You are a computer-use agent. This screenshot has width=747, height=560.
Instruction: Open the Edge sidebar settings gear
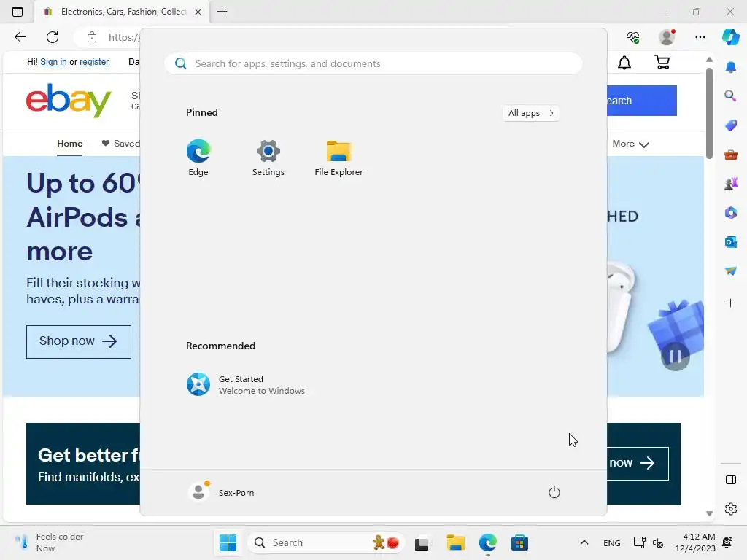[x=730, y=509]
